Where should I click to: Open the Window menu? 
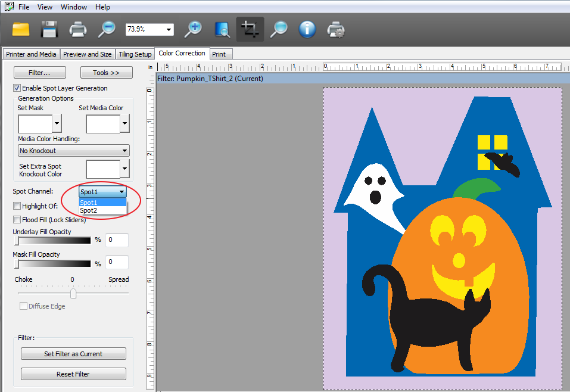coord(73,7)
